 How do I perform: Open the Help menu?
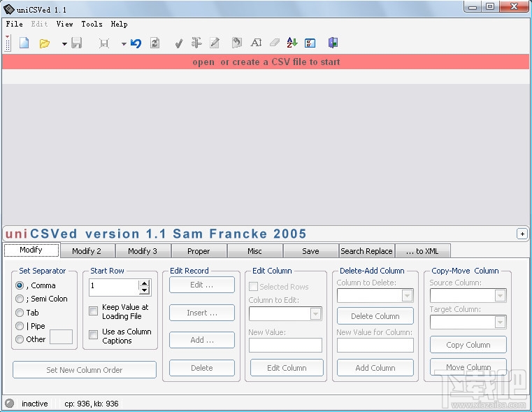119,24
